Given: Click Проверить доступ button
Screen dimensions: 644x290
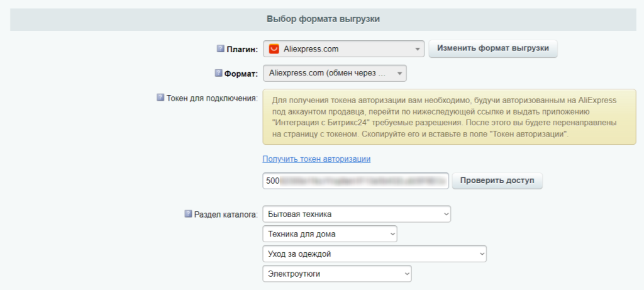Looking at the screenshot, I should coord(497,181).
